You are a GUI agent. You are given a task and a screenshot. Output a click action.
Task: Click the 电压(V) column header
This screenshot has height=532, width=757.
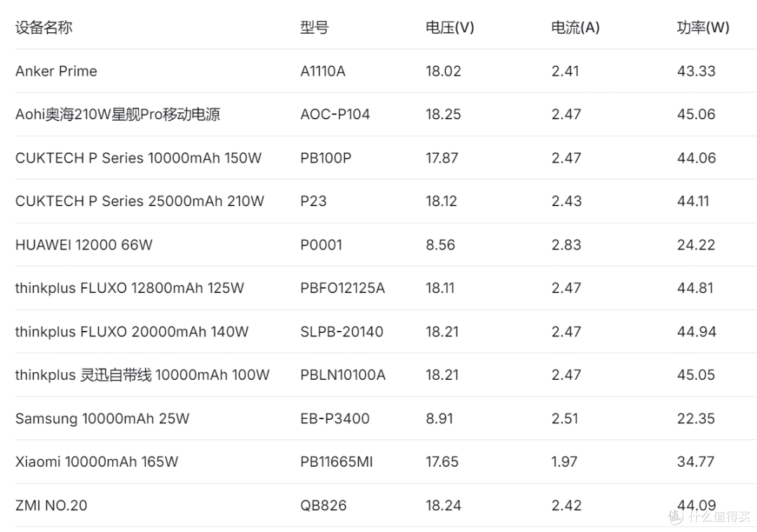(x=450, y=27)
